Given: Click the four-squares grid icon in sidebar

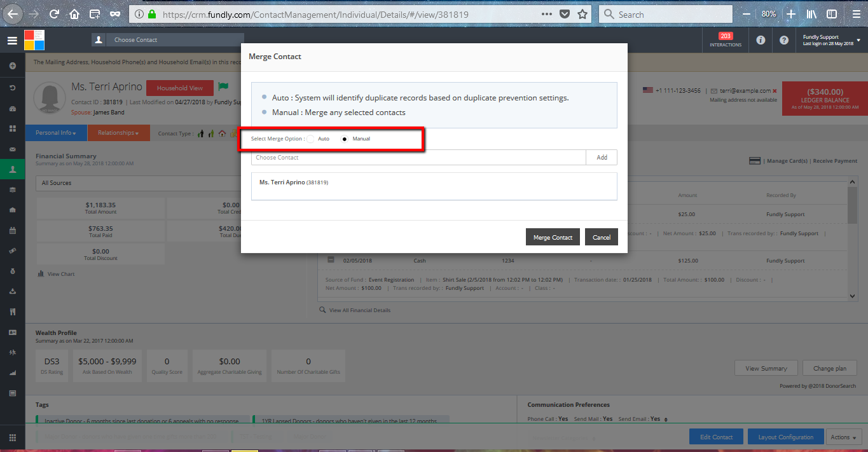Looking at the screenshot, I should 12,128.
